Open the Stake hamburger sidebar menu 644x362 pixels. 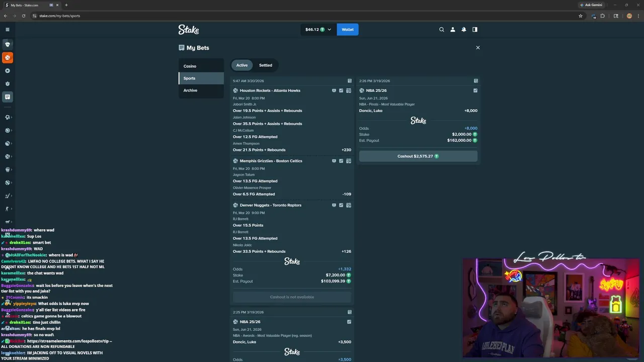[7, 30]
